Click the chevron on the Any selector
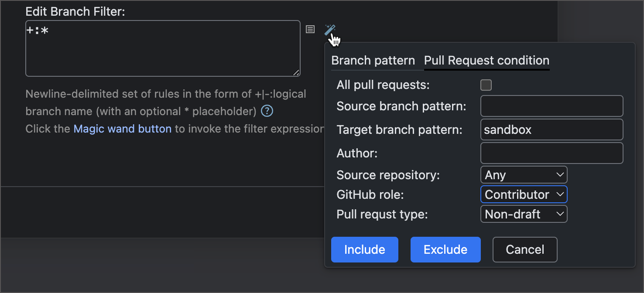 pyautogui.click(x=560, y=174)
